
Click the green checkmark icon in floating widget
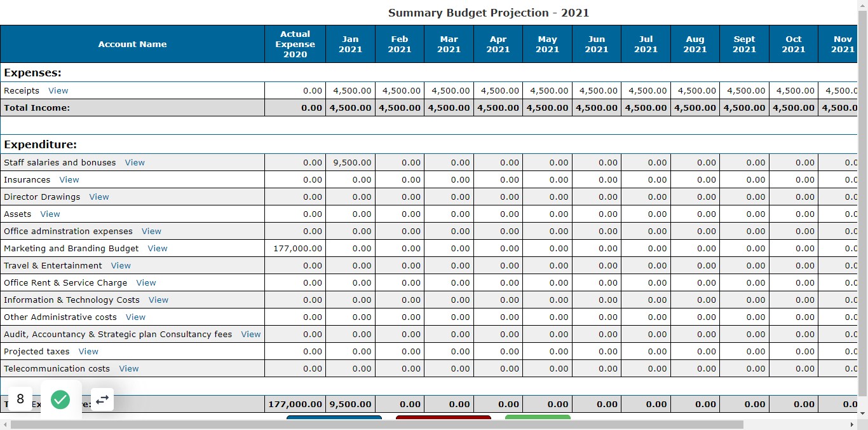pyautogui.click(x=60, y=399)
